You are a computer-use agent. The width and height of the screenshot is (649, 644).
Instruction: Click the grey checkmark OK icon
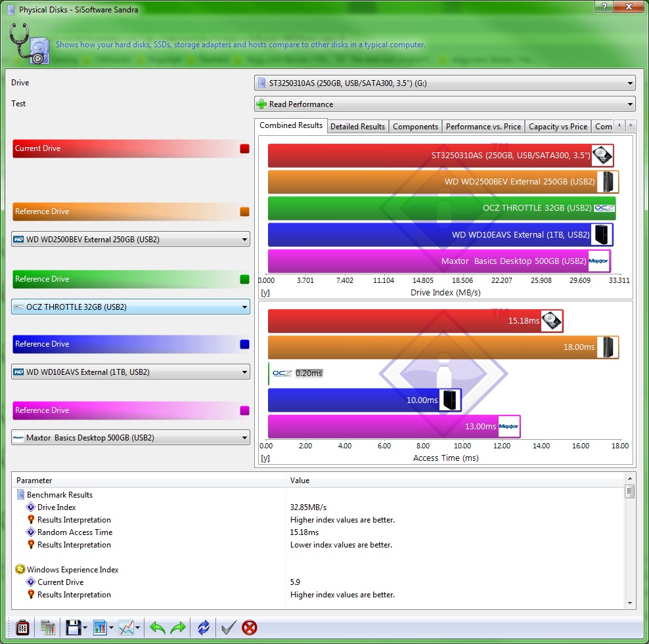pyautogui.click(x=229, y=628)
